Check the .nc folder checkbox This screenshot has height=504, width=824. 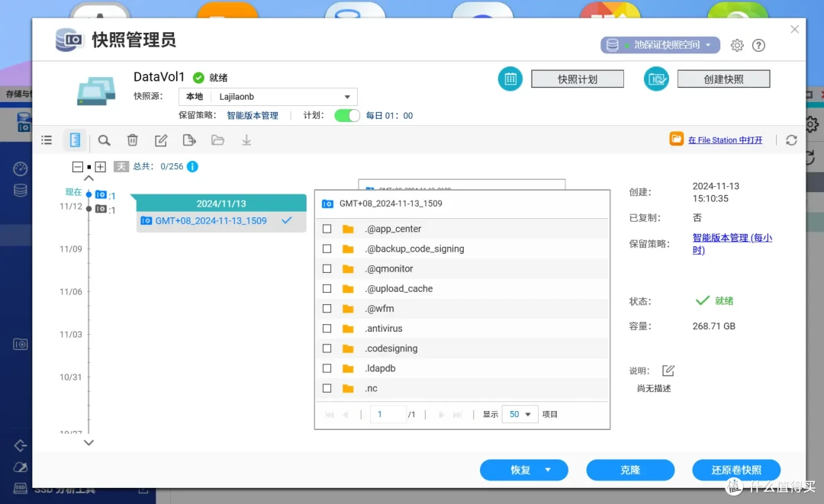click(327, 389)
